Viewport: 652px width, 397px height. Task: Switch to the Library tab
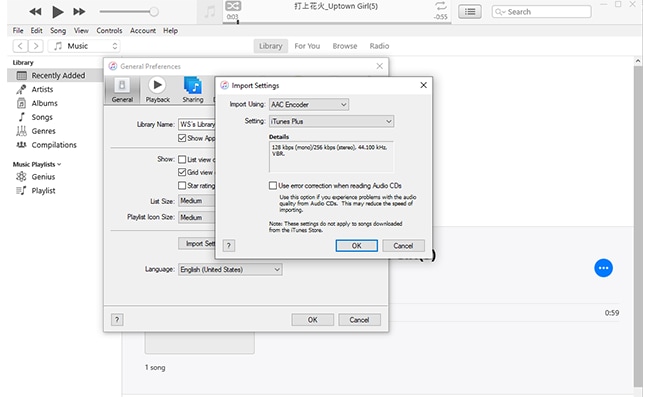[x=271, y=46]
